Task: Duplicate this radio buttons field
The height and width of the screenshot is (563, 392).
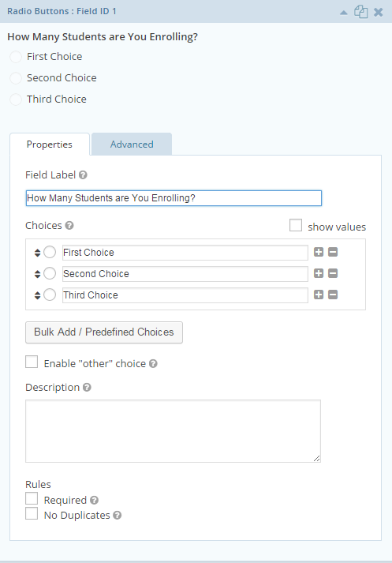Action: [360, 12]
